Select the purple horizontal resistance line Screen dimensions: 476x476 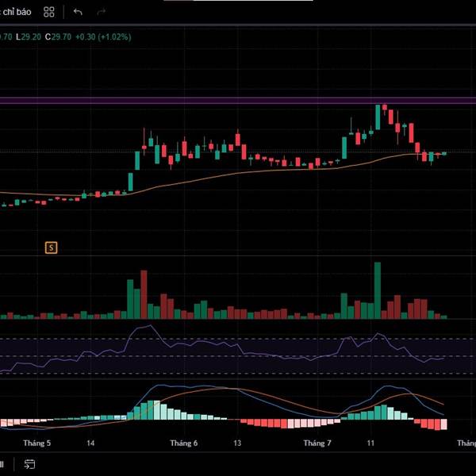238,101
